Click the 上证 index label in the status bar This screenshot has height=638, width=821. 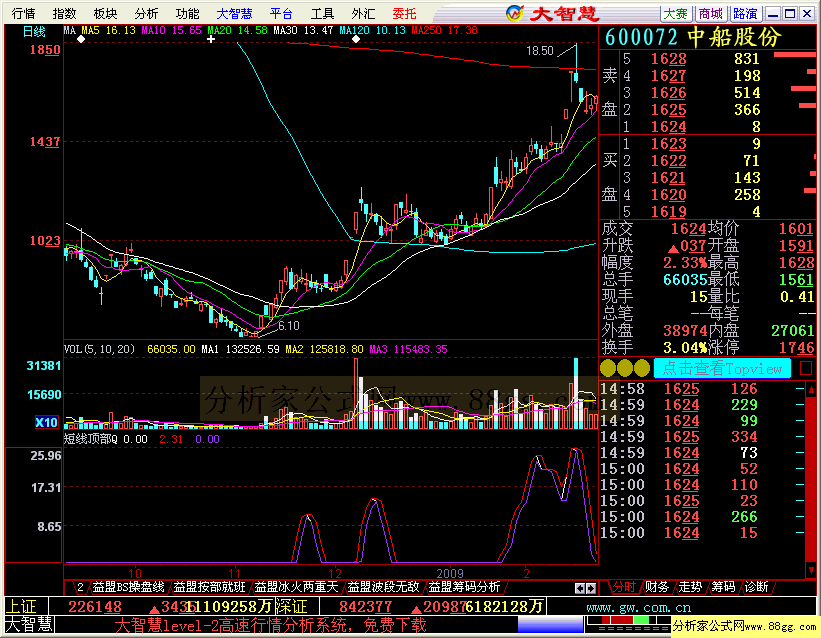21,607
